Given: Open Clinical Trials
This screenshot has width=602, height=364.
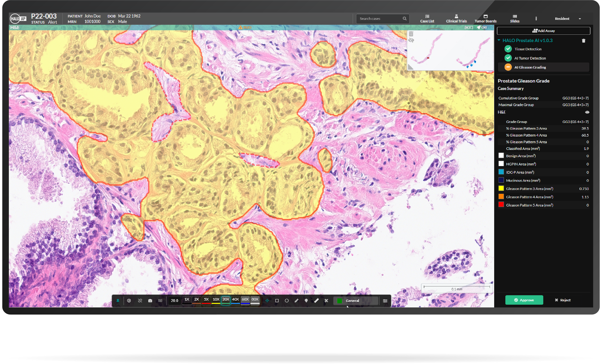Looking at the screenshot, I should (x=456, y=19).
